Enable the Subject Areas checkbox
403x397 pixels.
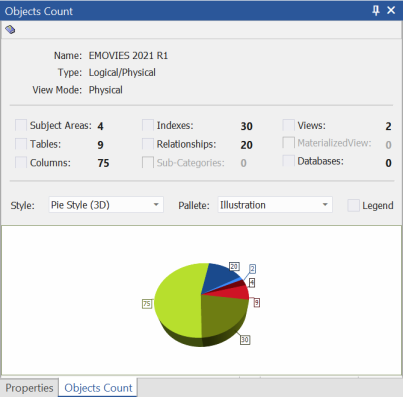21,125
